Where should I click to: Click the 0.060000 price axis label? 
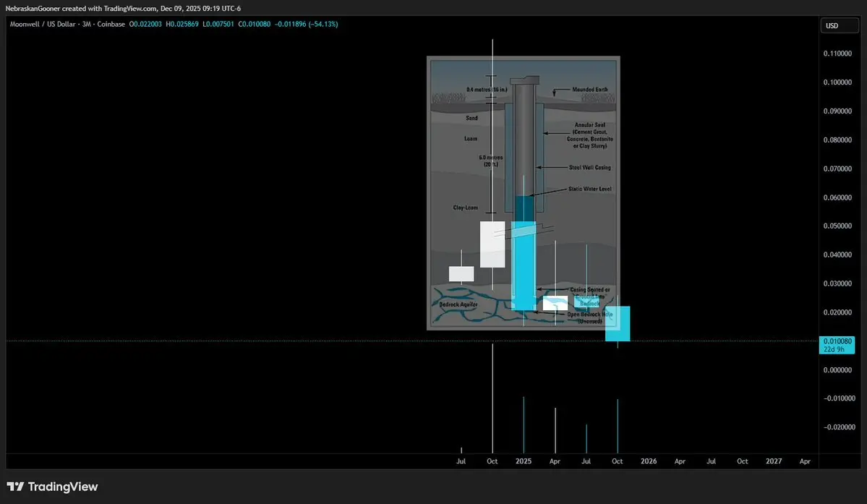(x=837, y=197)
